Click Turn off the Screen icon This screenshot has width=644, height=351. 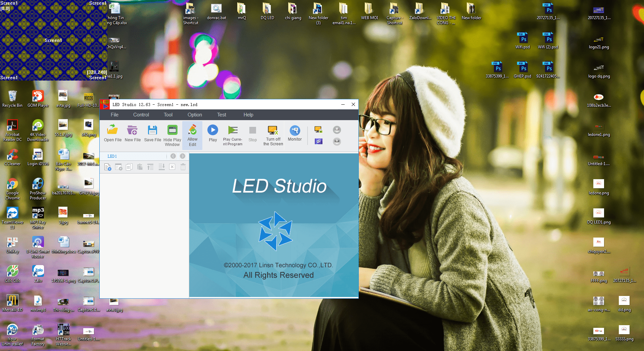coord(273,135)
